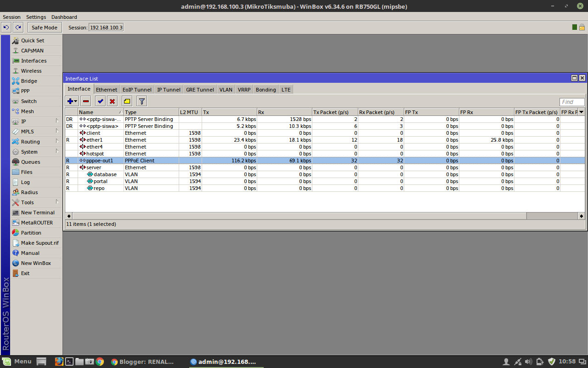This screenshot has width=588, height=368.
Task: Open the add interface plus dropdown
Action: 72,101
